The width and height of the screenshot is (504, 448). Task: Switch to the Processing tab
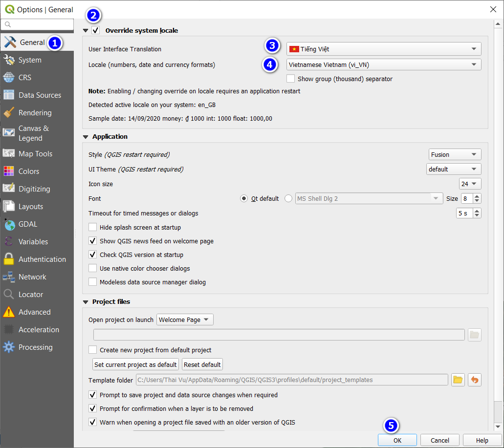click(37, 347)
